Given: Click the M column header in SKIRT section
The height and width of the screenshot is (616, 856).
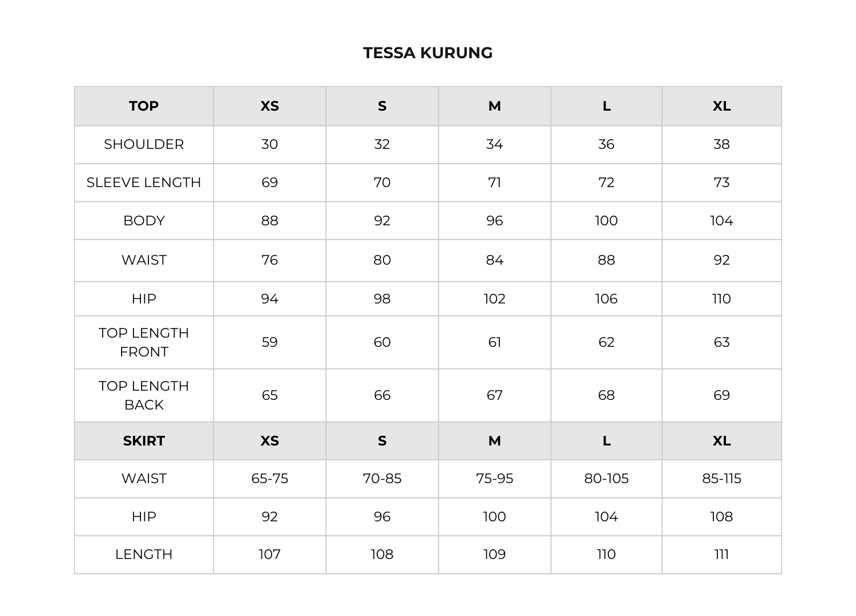Looking at the screenshot, I should (494, 441).
